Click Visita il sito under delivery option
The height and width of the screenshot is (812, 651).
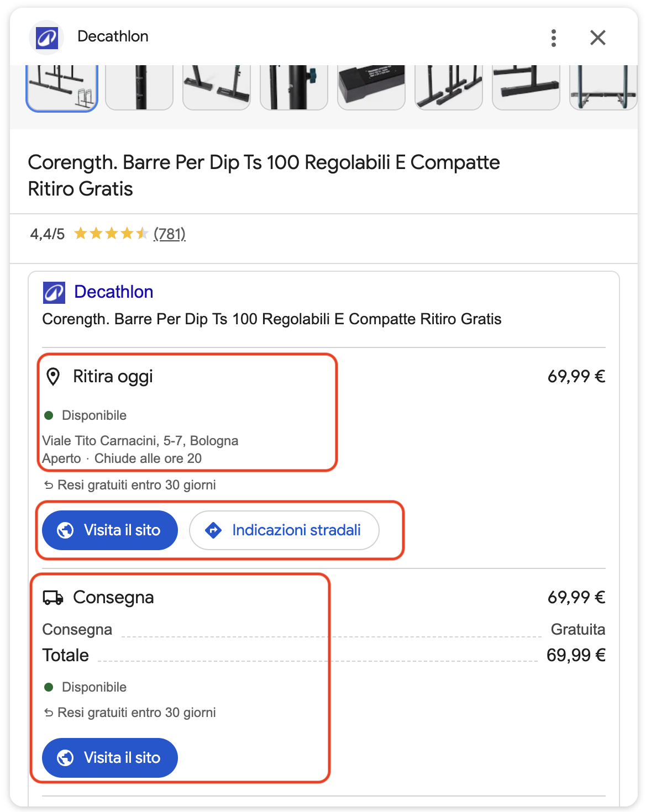tap(110, 758)
